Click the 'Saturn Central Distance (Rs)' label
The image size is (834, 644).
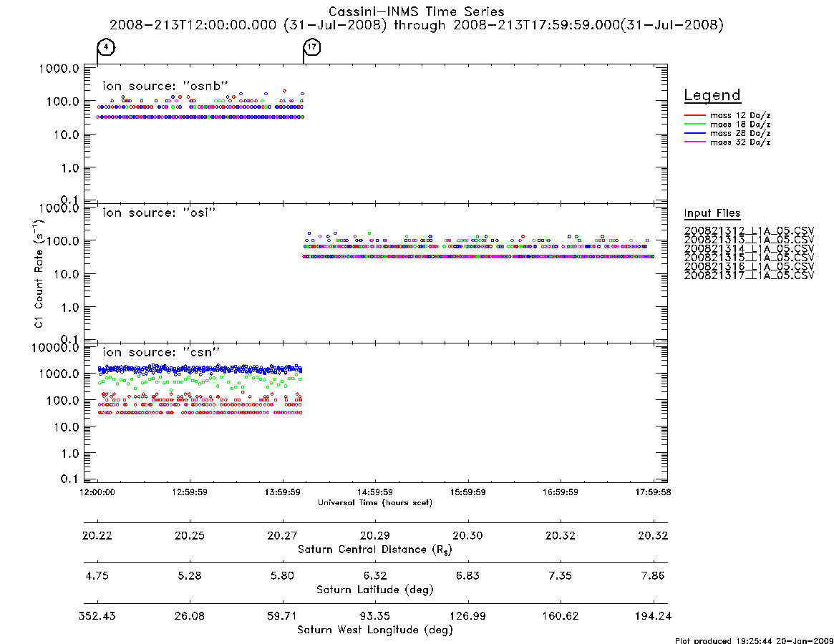pyautogui.click(x=375, y=550)
